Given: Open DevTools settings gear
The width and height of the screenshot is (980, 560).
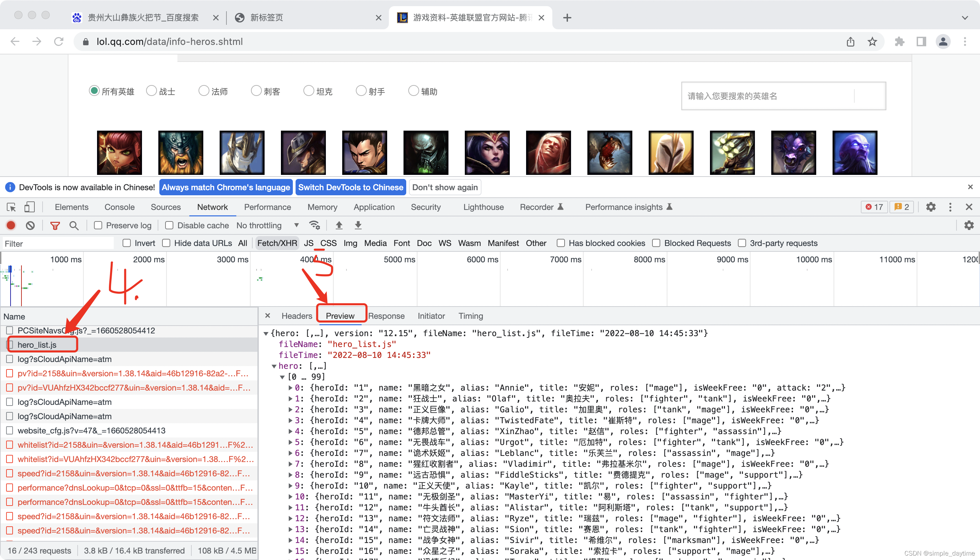Looking at the screenshot, I should 931,207.
